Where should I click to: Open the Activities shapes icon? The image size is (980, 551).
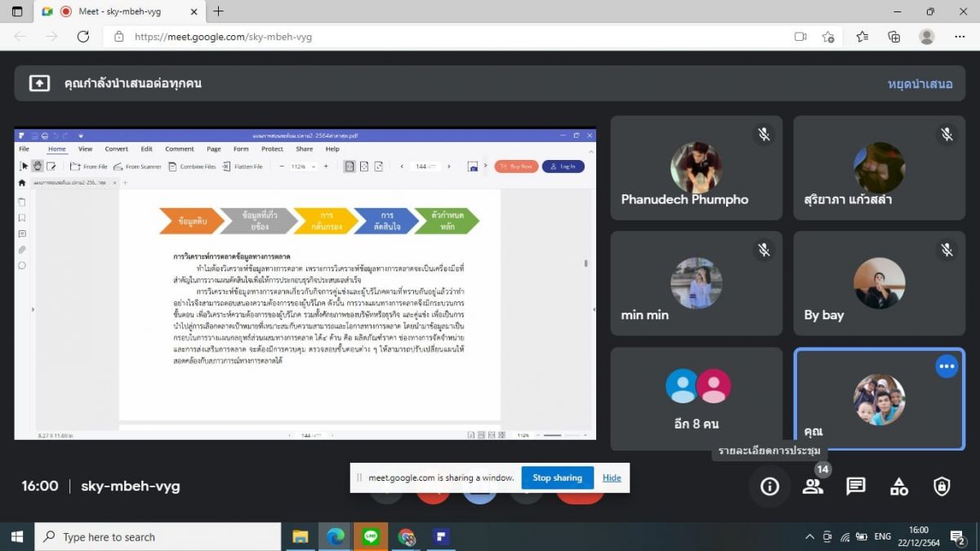(x=899, y=487)
